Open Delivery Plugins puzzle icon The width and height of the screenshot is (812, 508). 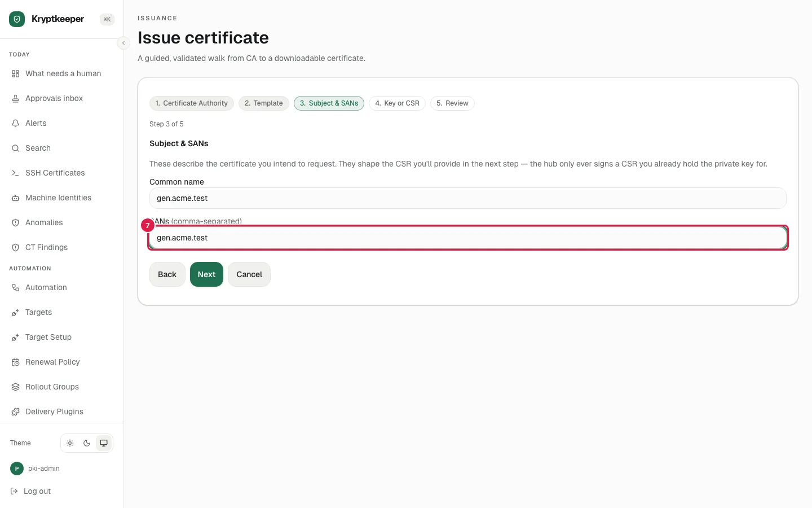point(16,412)
